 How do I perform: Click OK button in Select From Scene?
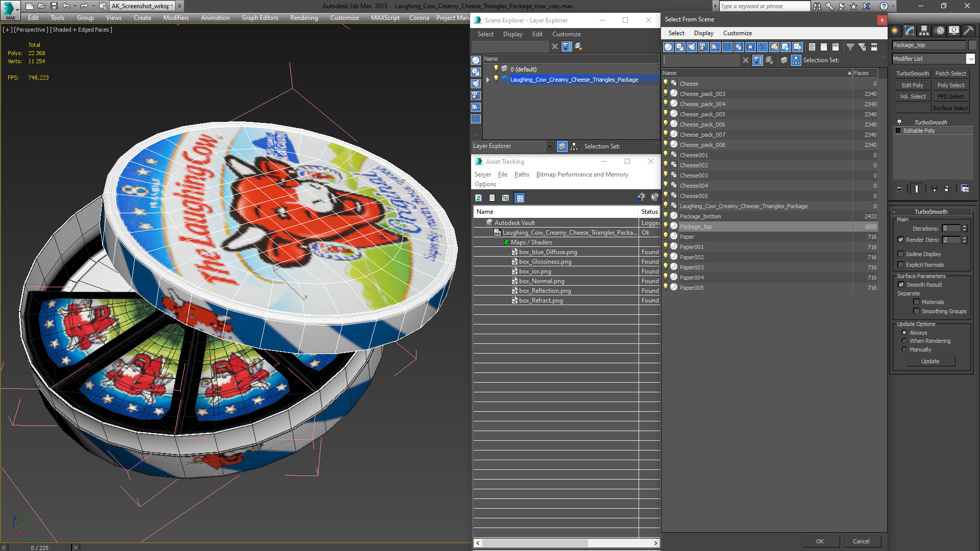[x=820, y=541]
